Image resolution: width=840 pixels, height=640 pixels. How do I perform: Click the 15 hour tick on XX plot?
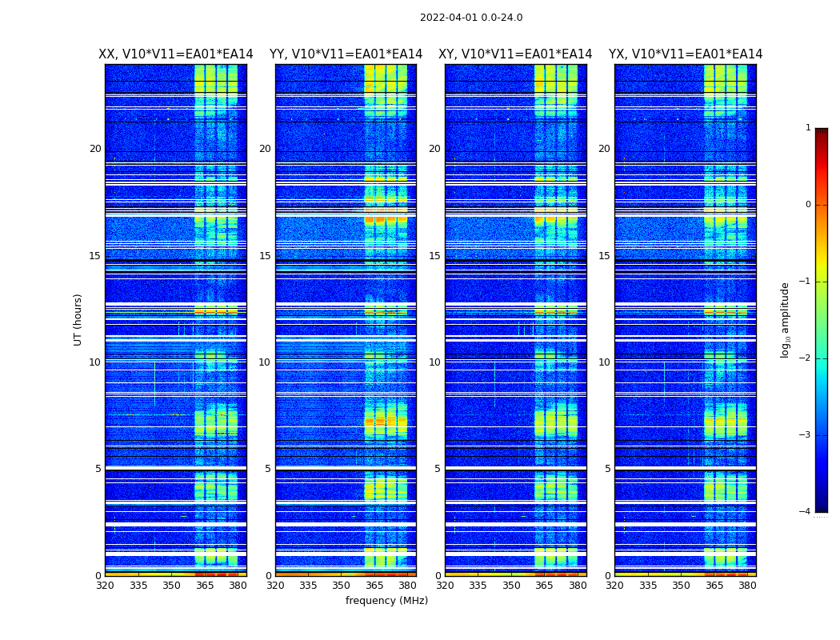(x=95, y=256)
